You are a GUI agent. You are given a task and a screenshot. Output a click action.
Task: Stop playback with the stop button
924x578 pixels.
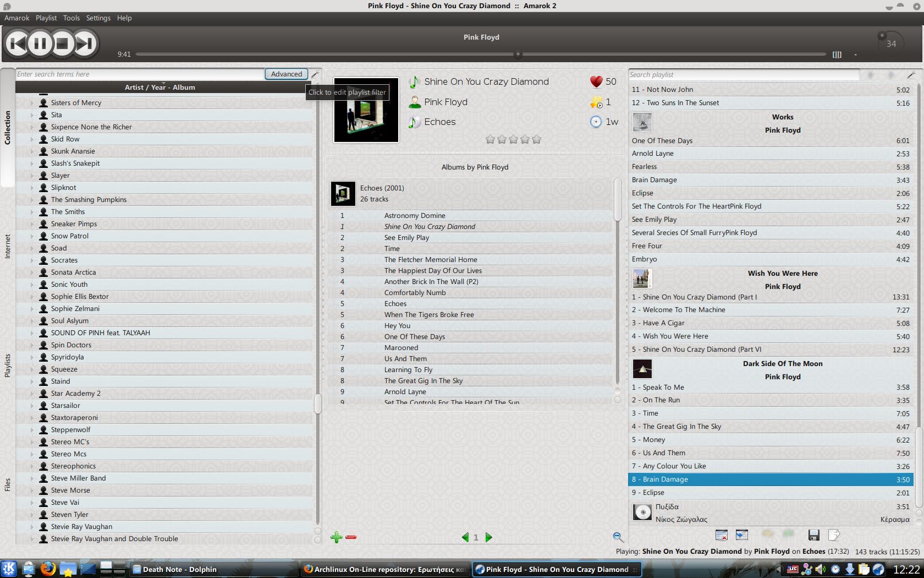(62, 43)
